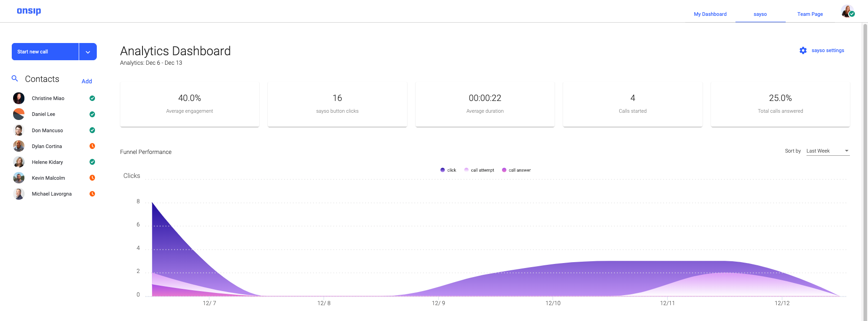The height and width of the screenshot is (321, 868).
Task: Click the contacts search magnifier icon
Action: point(15,78)
